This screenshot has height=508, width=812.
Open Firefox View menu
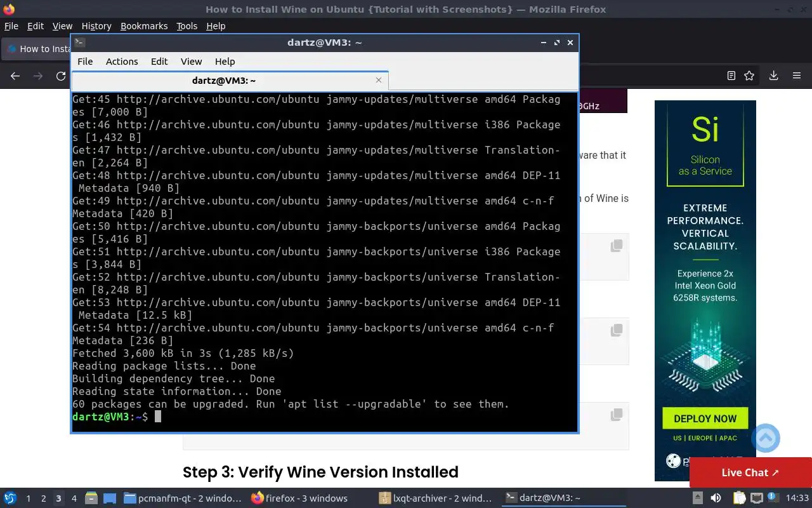pos(62,26)
